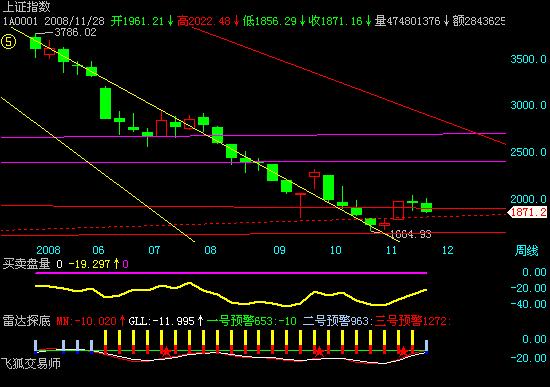Select the magenta zero line in 买卖盘量

click(231, 273)
